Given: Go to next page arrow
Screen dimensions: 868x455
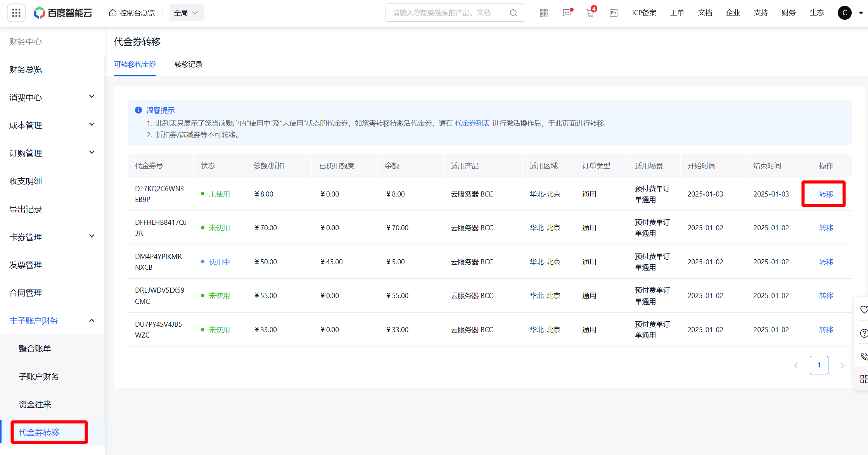Looking at the screenshot, I should (842, 365).
